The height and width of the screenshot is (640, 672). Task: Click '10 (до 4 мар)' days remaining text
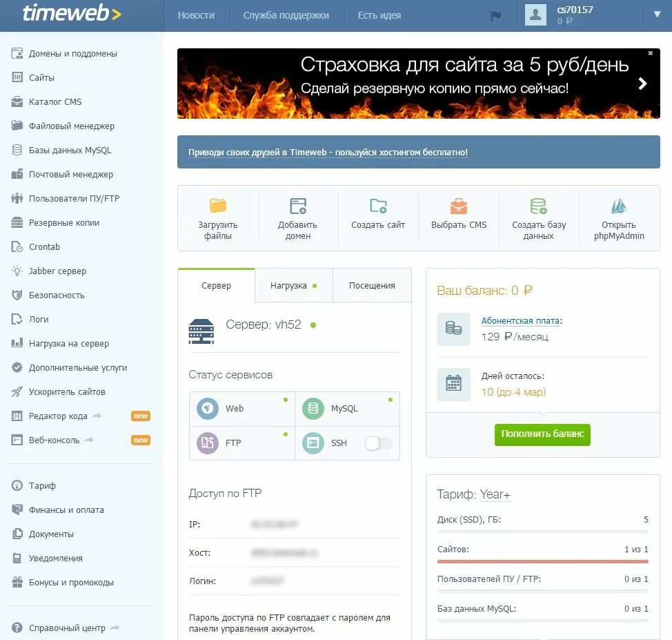(513, 392)
